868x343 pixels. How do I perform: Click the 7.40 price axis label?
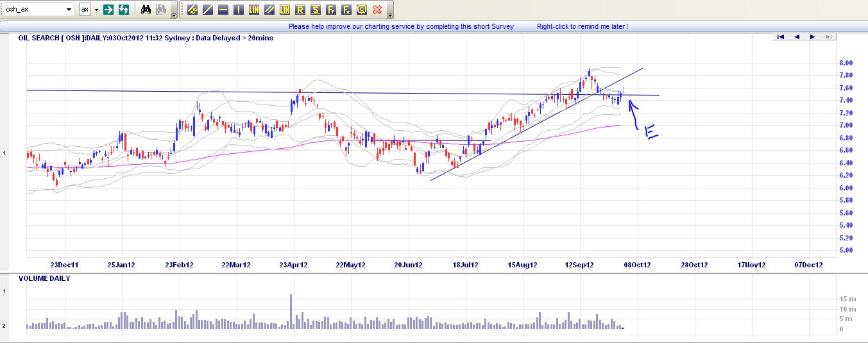[x=846, y=100]
